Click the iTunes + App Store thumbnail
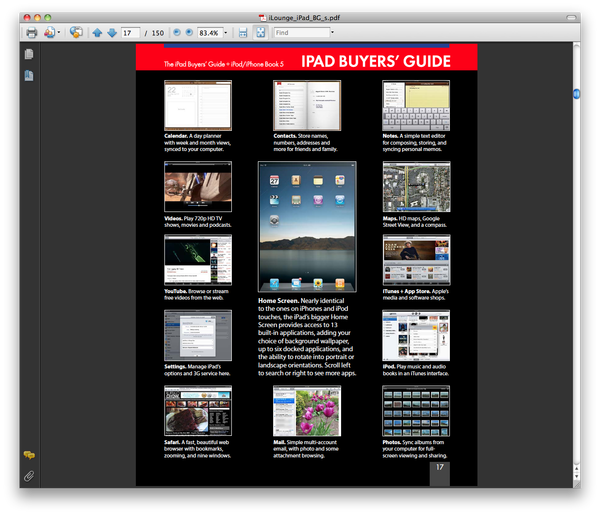Screen dimensions: 600x515 (x=416, y=260)
